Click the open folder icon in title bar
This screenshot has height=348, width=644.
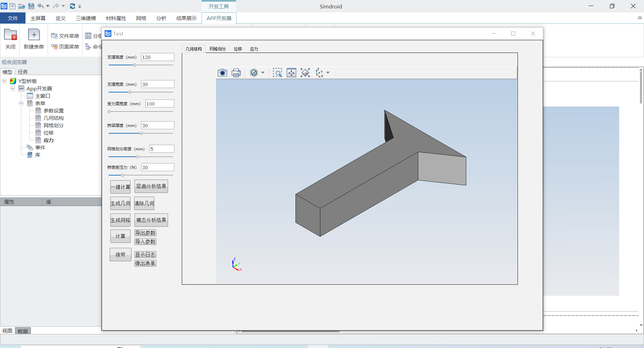[21, 6]
